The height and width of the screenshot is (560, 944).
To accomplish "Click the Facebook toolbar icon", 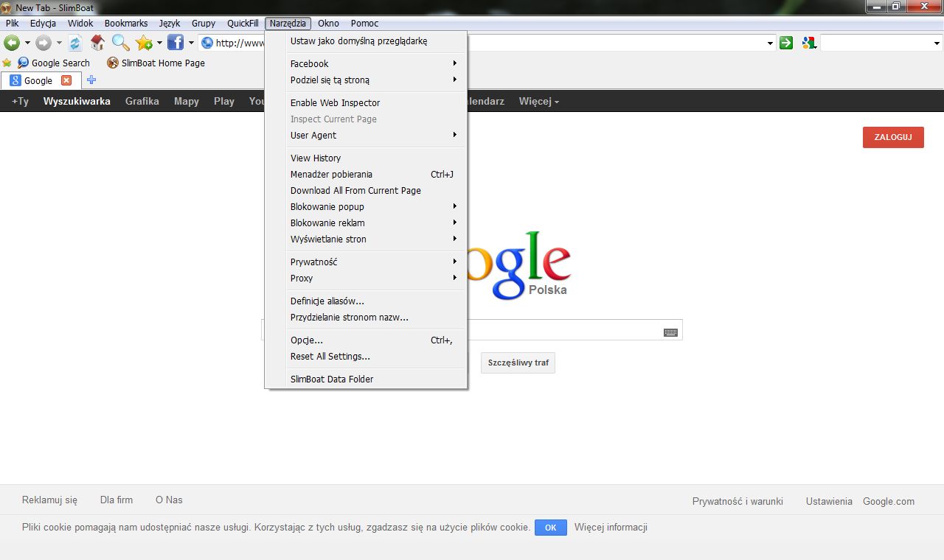I will click(x=176, y=43).
